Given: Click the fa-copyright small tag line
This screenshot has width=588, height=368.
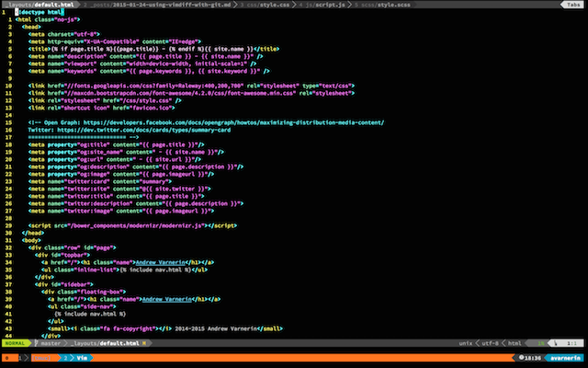Looking at the screenshot, I should tap(165, 328).
